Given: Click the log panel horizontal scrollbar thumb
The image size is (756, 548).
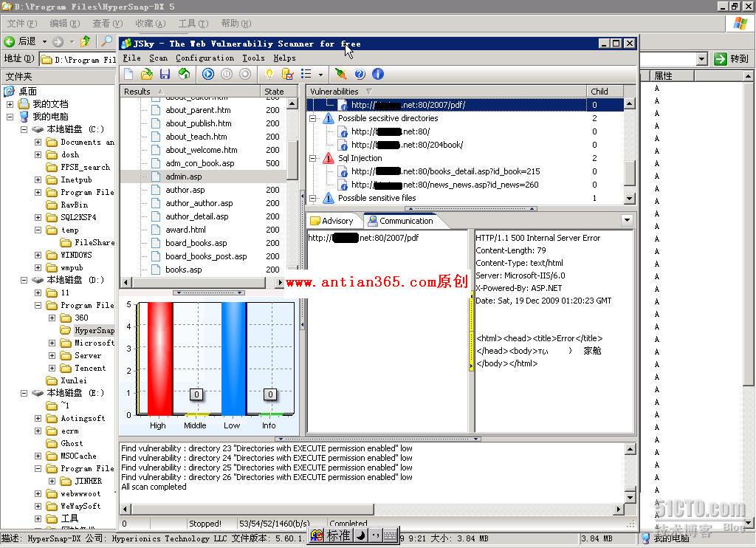Looking at the screenshot, I should point(252,510).
